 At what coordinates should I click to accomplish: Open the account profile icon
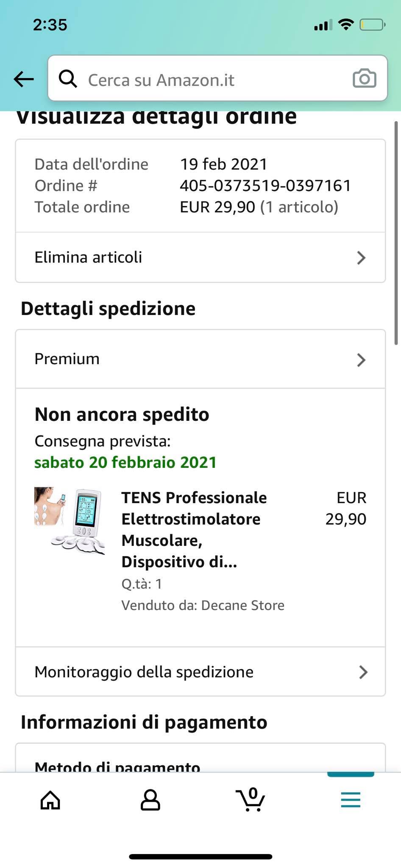pos(150,801)
